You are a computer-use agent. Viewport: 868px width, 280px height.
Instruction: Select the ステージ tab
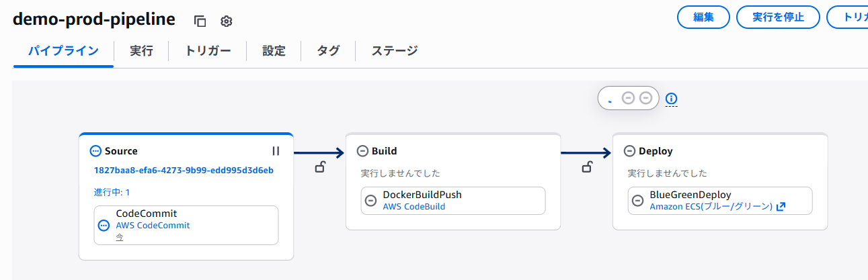tap(395, 51)
